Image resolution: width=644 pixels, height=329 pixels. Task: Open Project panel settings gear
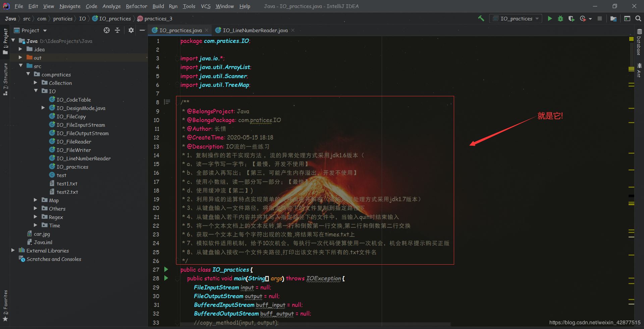coord(131,30)
